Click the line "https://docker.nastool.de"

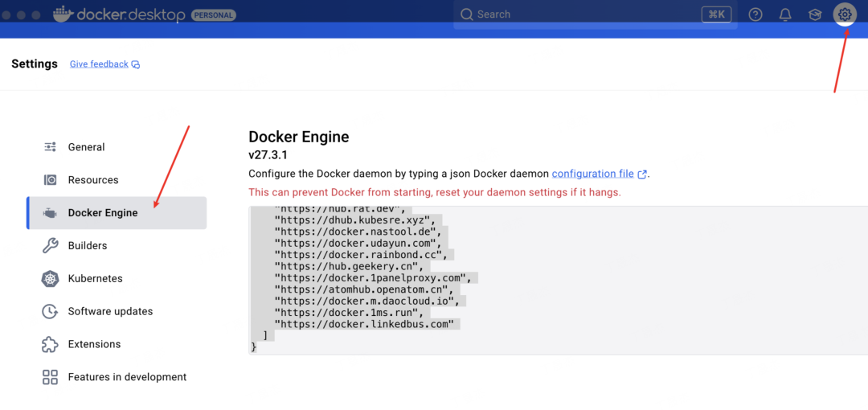(x=358, y=232)
